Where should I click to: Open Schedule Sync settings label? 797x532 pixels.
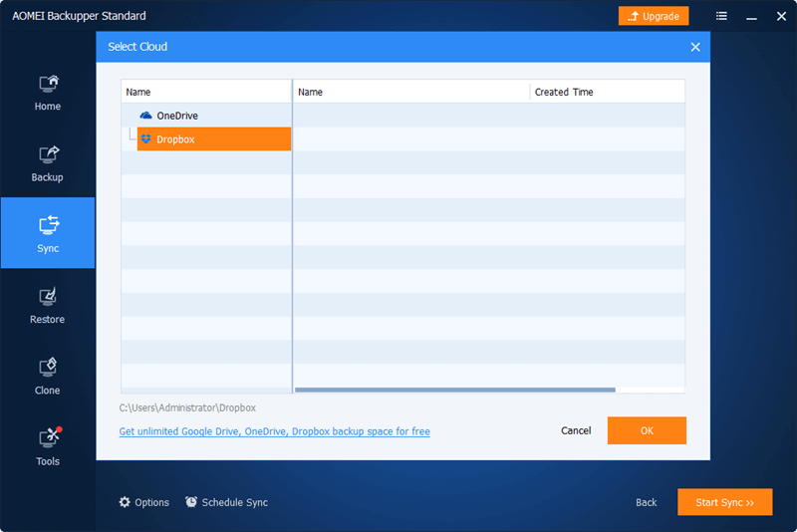click(235, 502)
